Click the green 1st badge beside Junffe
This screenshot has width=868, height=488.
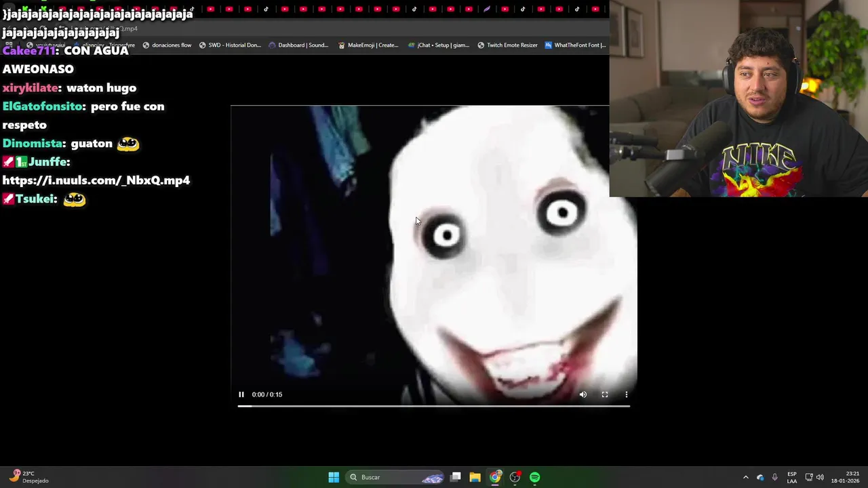[21, 162]
